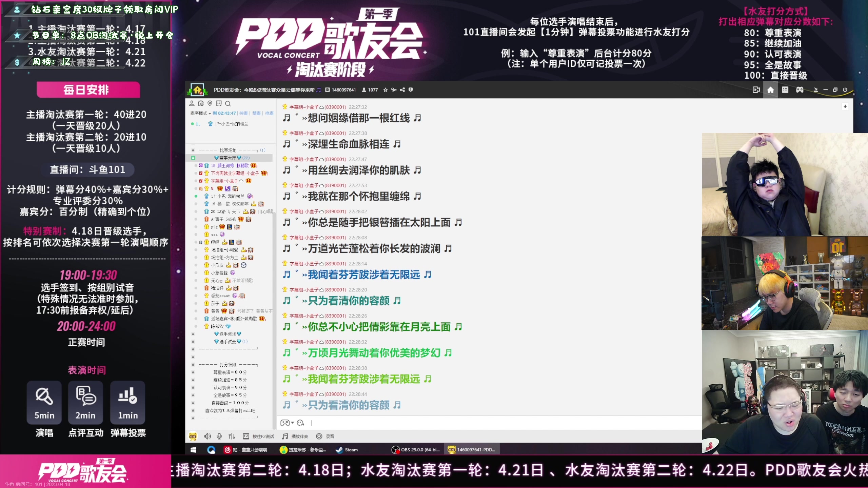868x488 pixels.
Task: Toggle the speaker mute icon at the bottom
Action: [x=208, y=437]
